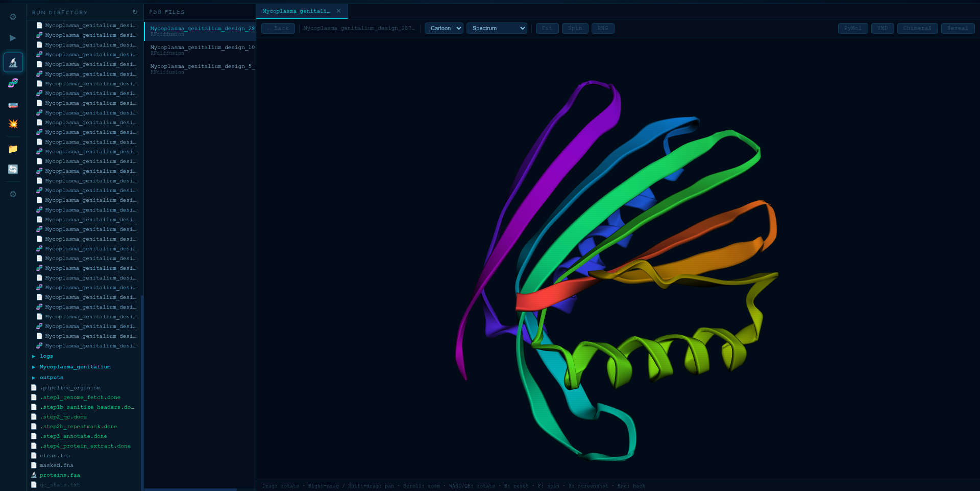Open .step4_protein_extract.done file
Screen dimensions: 980x491
tap(85, 446)
